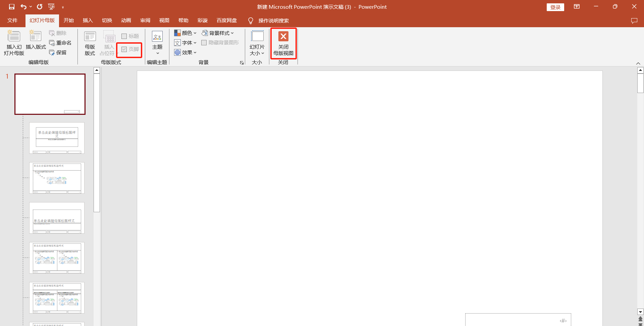Click the Undo arrow icon
This screenshot has width=644, height=326.
tap(23, 7)
